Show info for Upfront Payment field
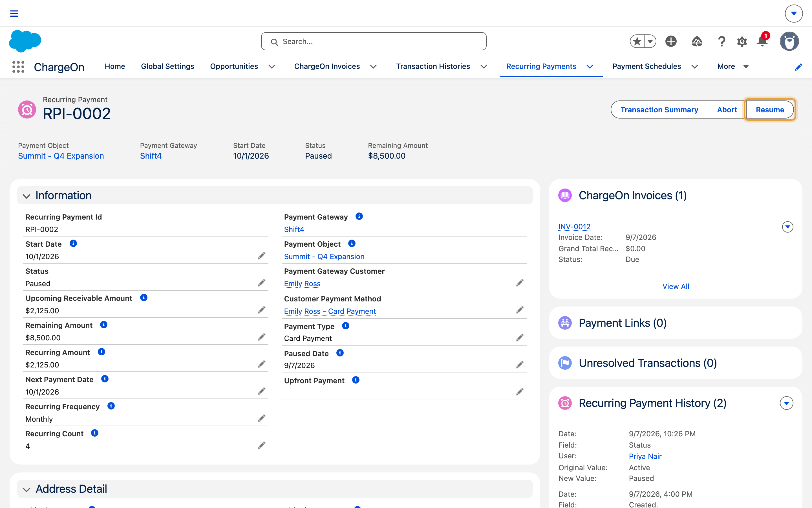The height and width of the screenshot is (508, 812). pyautogui.click(x=356, y=380)
